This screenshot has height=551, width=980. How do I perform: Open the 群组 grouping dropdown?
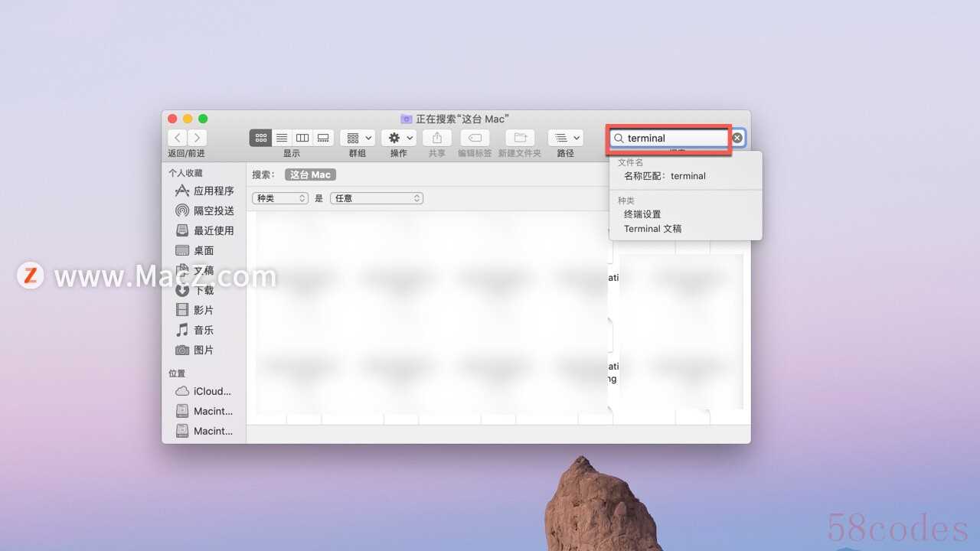click(358, 138)
